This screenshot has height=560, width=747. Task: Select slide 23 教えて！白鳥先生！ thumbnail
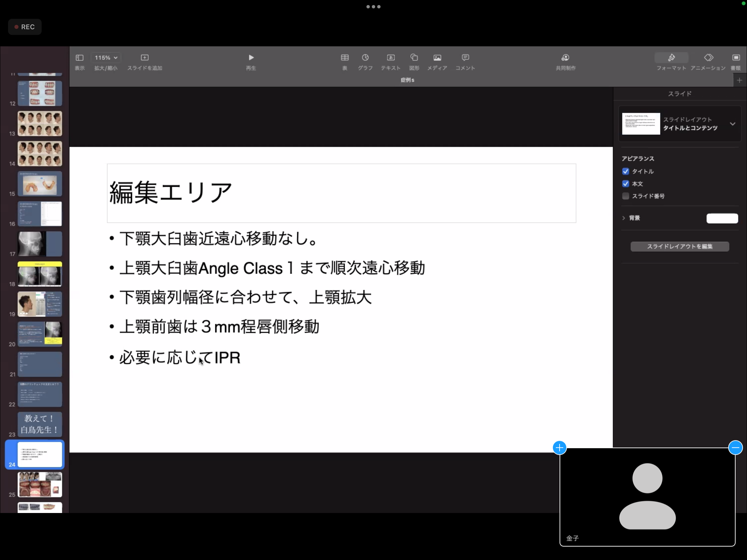click(39, 424)
